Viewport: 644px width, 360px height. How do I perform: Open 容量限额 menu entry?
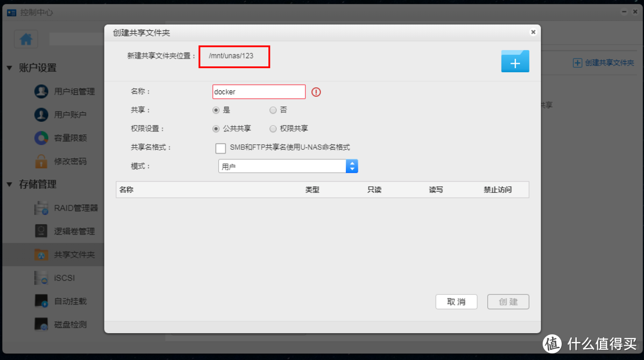(70, 138)
